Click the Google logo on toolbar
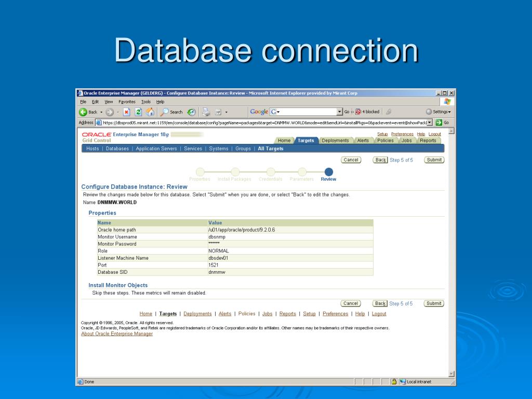Viewport: 532px width, 399px height. coord(259,112)
